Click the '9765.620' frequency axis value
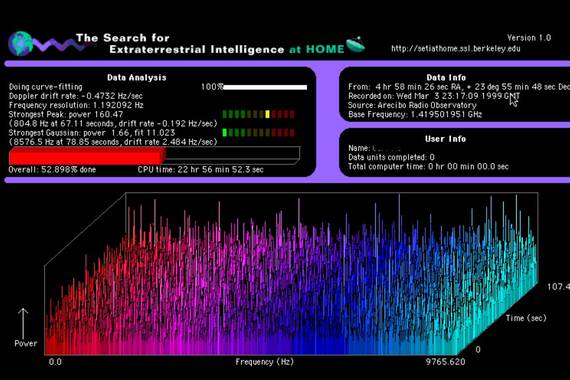The image size is (570, 380). coord(445,362)
